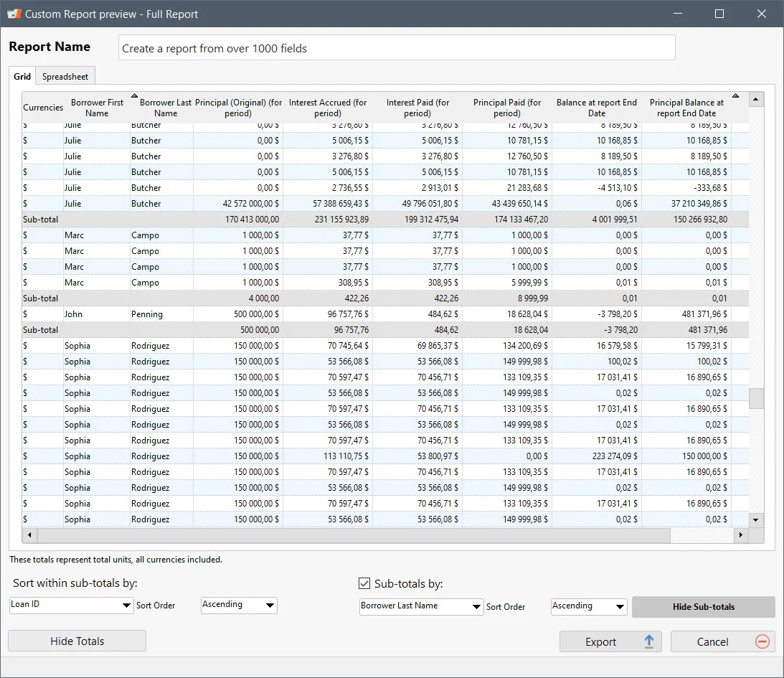Click the red minus icon on Cancel
This screenshot has width=784, height=678.
tap(762, 641)
